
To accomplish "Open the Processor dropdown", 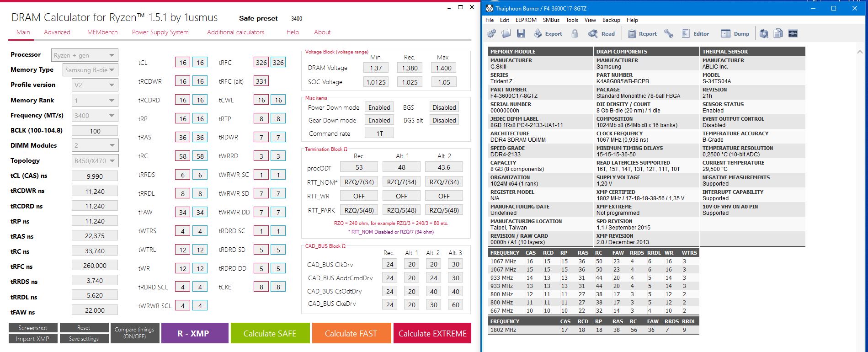I will [x=85, y=55].
